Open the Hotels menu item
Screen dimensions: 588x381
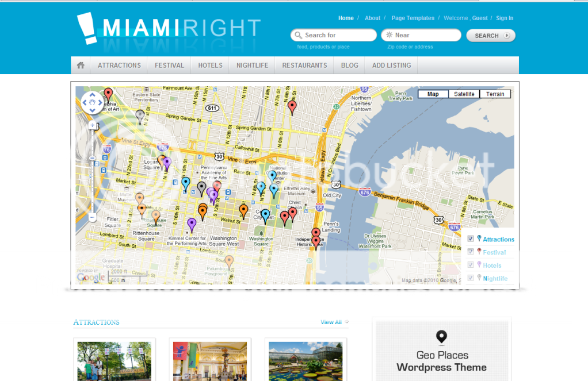click(x=211, y=65)
